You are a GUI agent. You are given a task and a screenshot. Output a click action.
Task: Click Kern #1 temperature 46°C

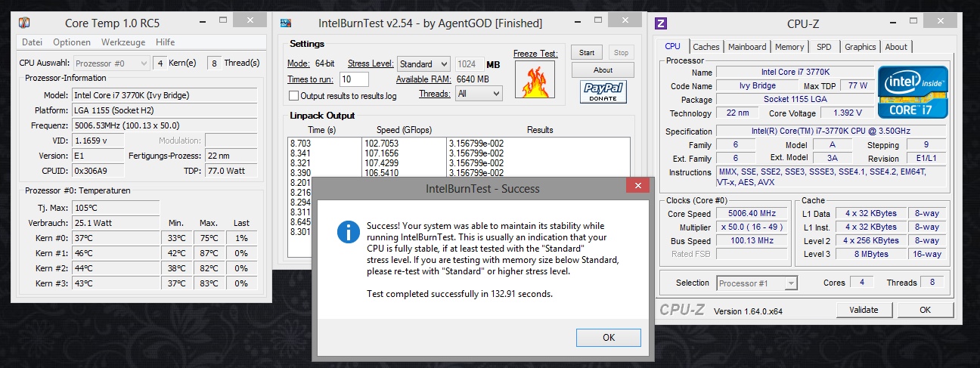(x=116, y=253)
